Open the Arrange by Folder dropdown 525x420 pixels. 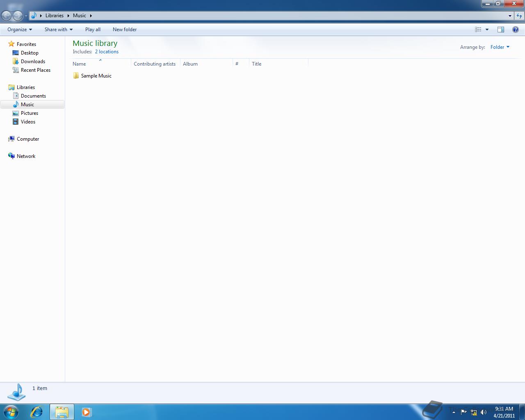click(x=500, y=47)
